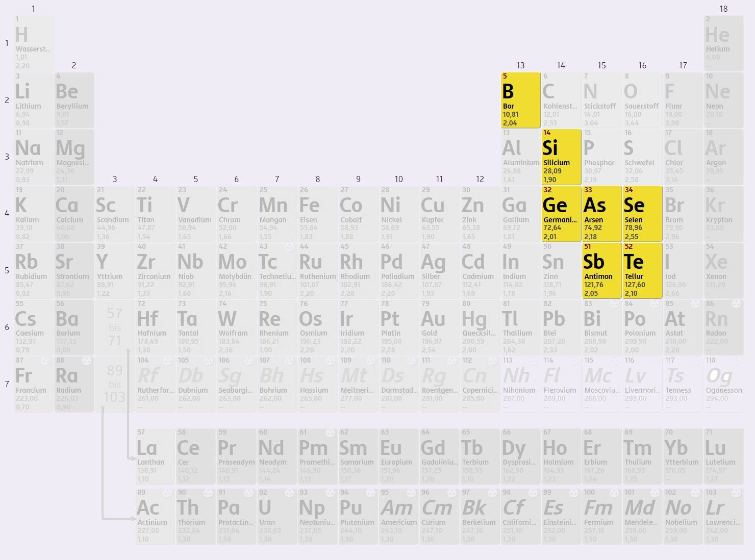The height and width of the screenshot is (560, 755).
Task: Select the Wolfram (W) tile
Action: click(237, 327)
